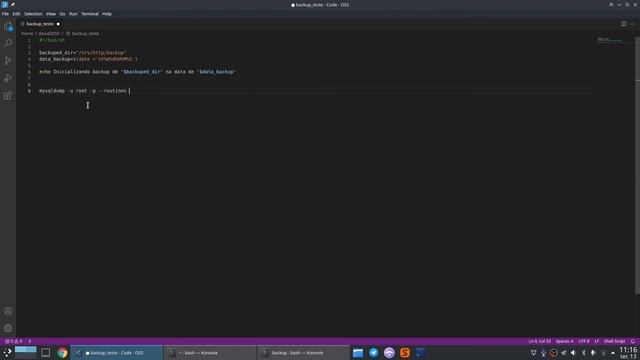
Task: Open the purple round app icon in taskbar
Action: (389, 353)
